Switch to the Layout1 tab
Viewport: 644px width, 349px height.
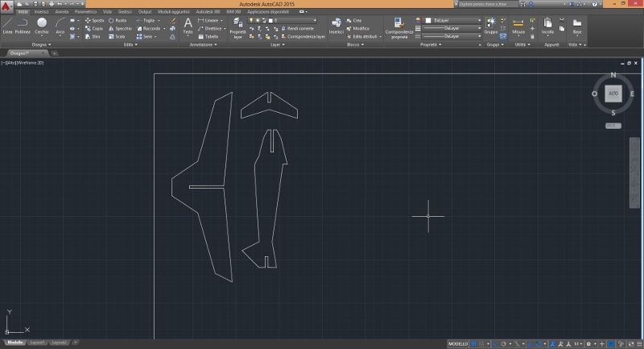[37, 343]
